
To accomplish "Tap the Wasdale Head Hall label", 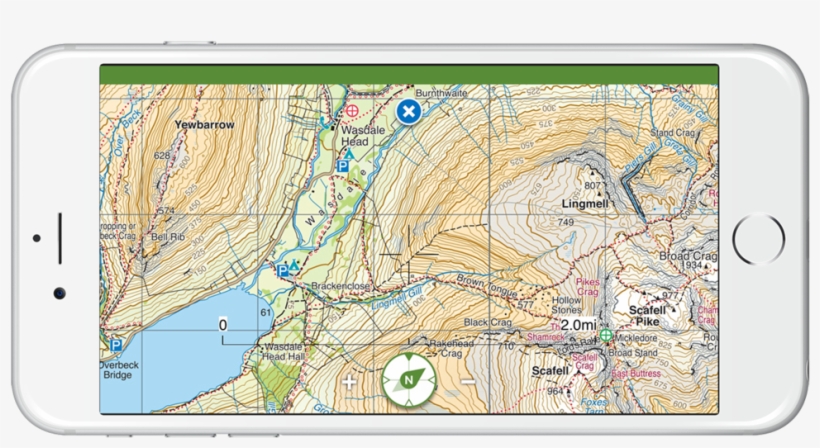I will pos(283,351).
